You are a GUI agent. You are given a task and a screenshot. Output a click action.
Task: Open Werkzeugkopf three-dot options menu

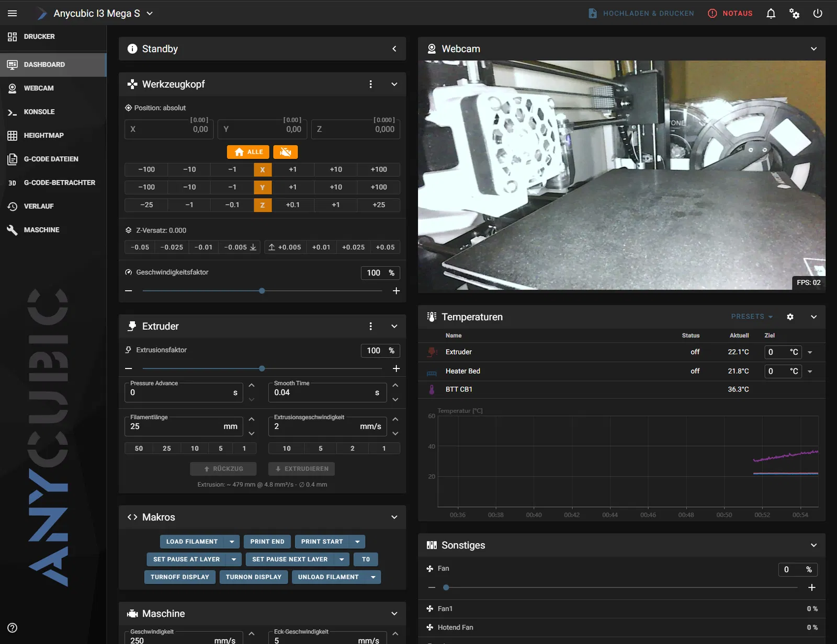(370, 84)
